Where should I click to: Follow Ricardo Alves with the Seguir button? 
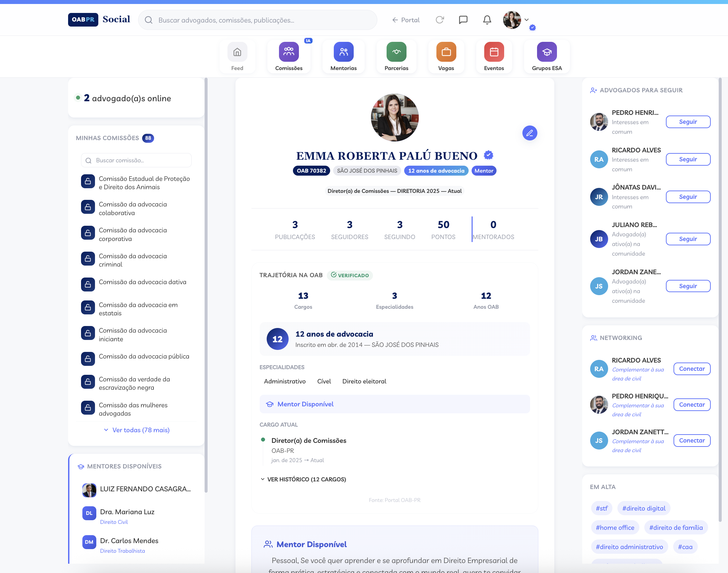[x=688, y=159]
